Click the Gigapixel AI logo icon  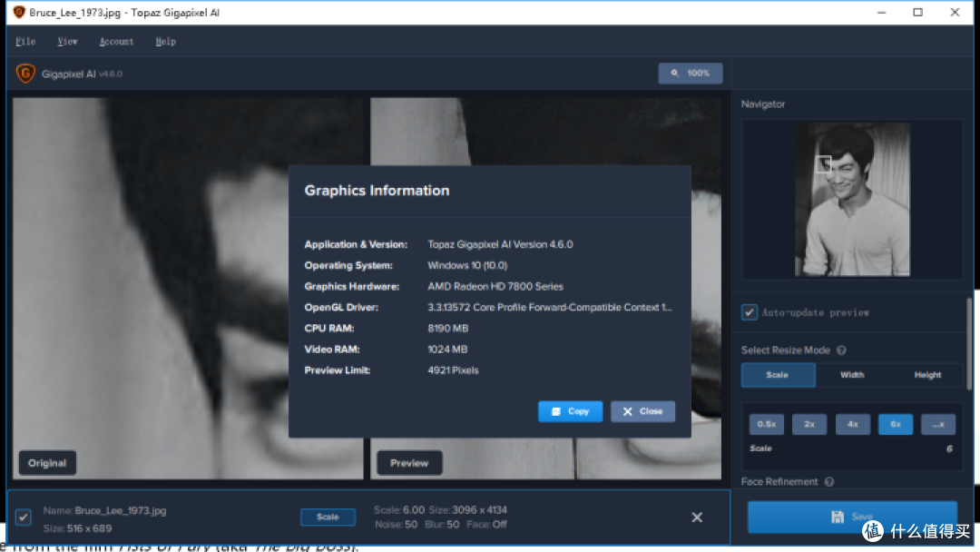click(x=25, y=74)
